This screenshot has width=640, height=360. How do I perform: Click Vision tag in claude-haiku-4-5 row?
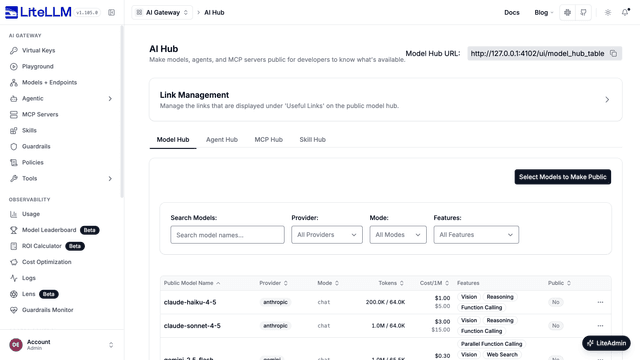[469, 297]
